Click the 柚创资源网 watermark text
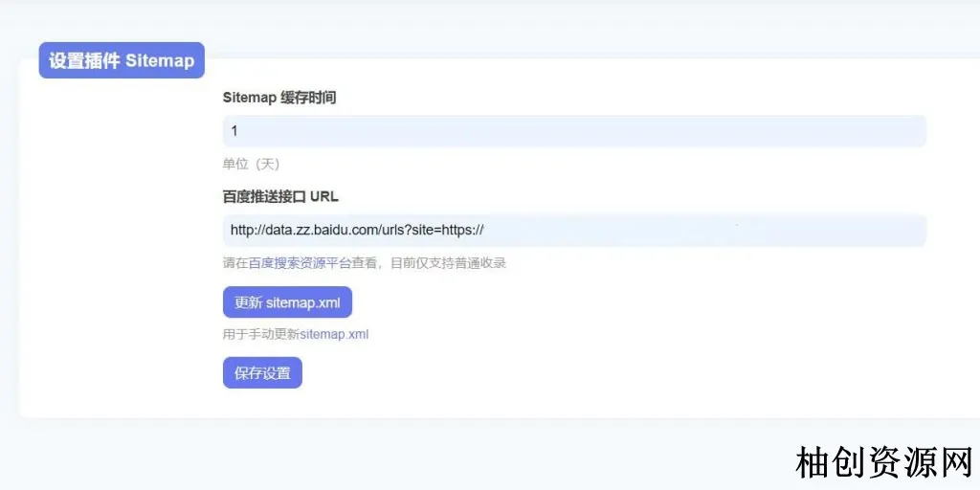This screenshot has width=980, height=490. coord(884,463)
